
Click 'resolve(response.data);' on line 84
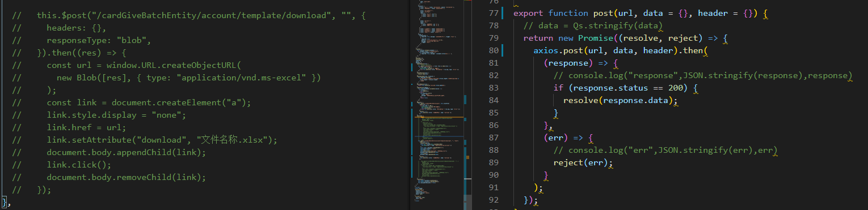pos(621,100)
